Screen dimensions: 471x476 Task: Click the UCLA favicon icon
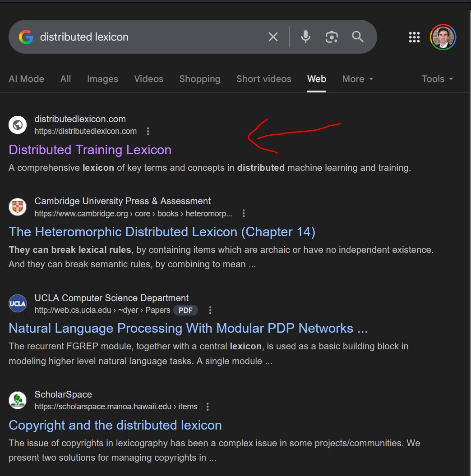click(18, 303)
